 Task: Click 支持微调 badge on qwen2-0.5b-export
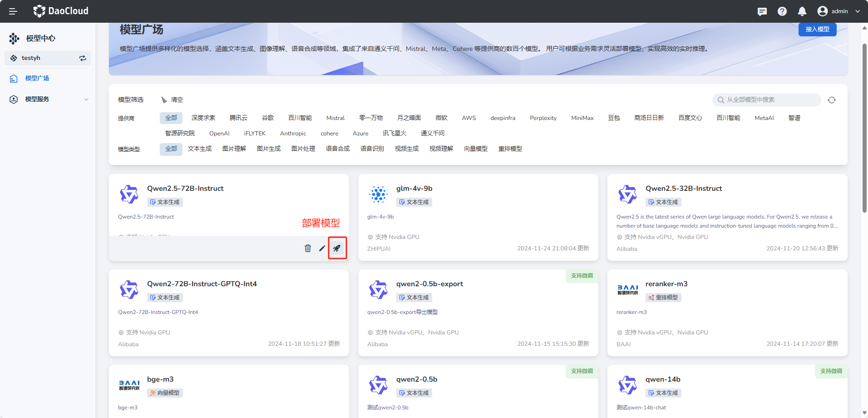click(x=582, y=276)
